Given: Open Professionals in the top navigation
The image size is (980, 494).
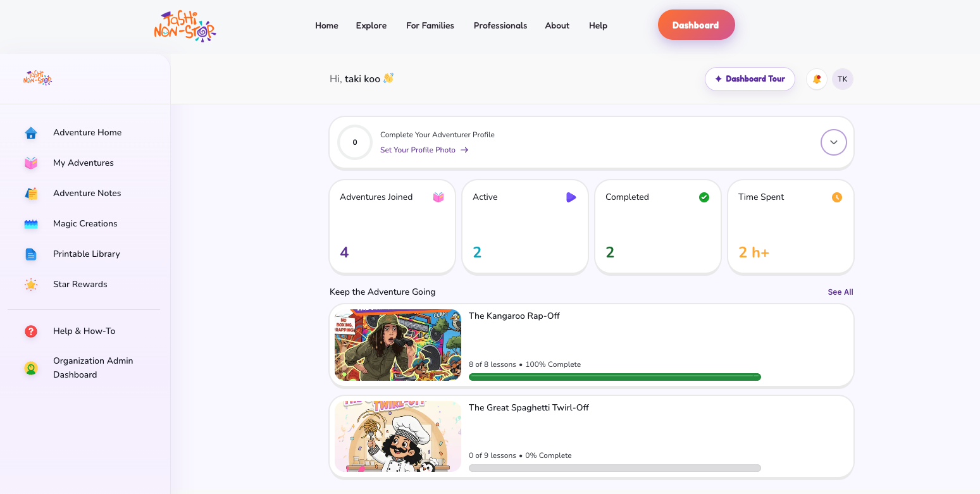Looking at the screenshot, I should click(500, 26).
